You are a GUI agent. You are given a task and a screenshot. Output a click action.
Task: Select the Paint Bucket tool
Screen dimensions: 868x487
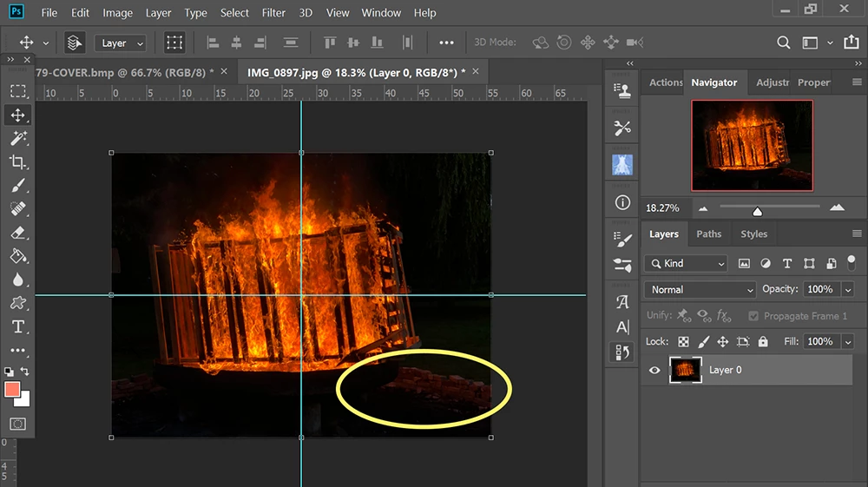click(x=17, y=256)
